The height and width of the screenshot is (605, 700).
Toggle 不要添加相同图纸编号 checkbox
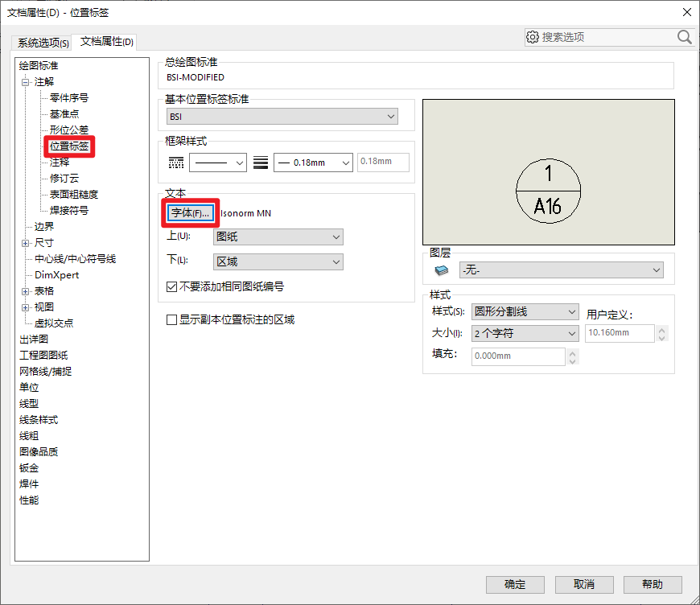pyautogui.click(x=171, y=286)
